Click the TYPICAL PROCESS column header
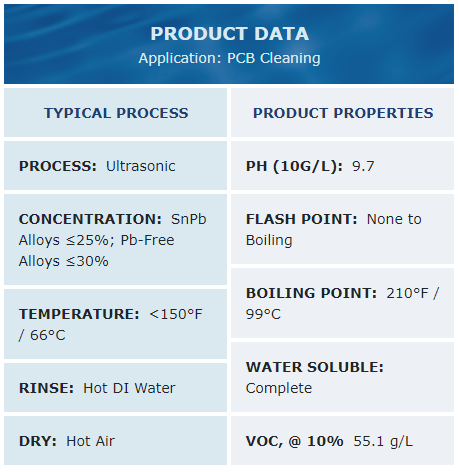The height and width of the screenshot is (472, 459). [x=116, y=113]
